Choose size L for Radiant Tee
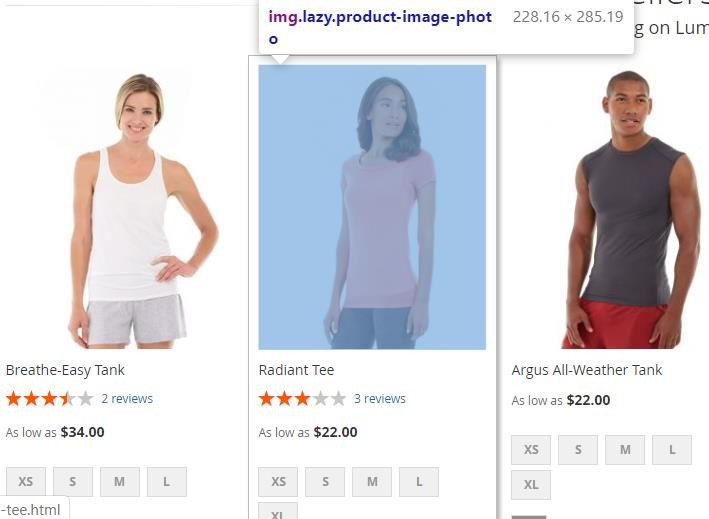The height and width of the screenshot is (519, 709). coord(419,482)
